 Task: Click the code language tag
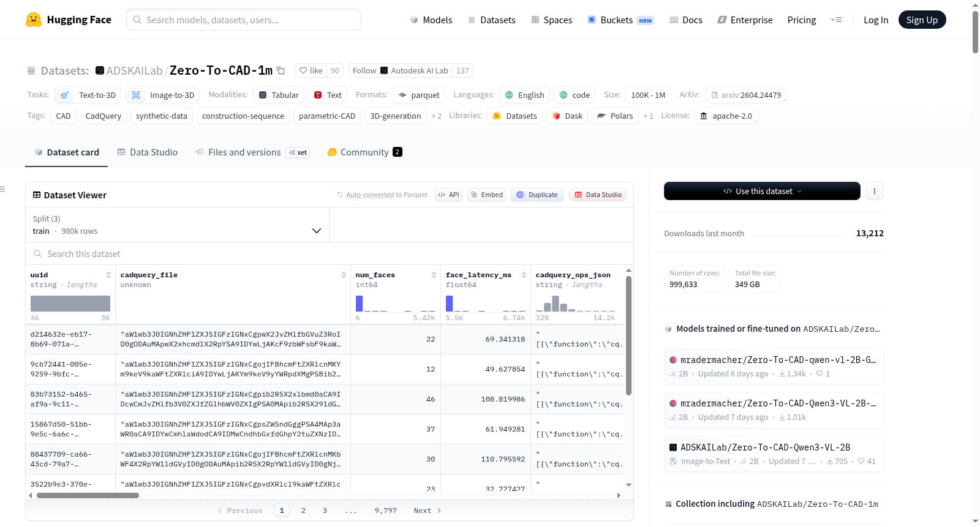pos(575,95)
